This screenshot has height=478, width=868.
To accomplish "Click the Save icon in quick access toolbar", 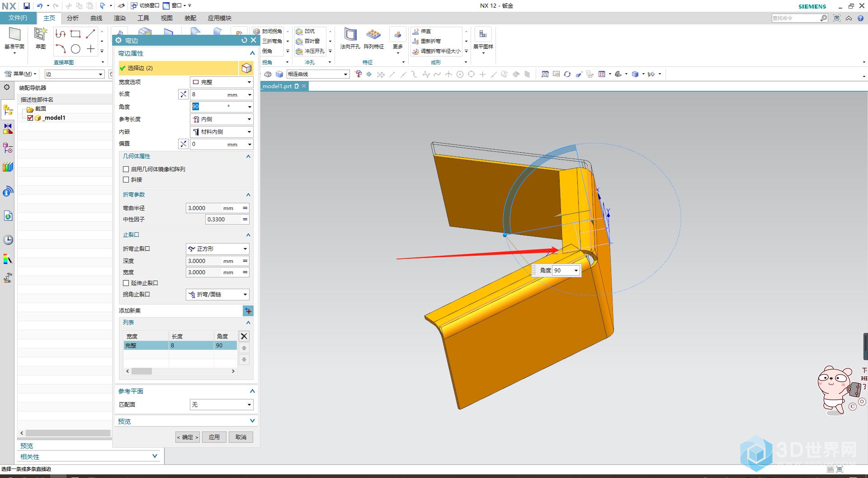I will [27, 6].
